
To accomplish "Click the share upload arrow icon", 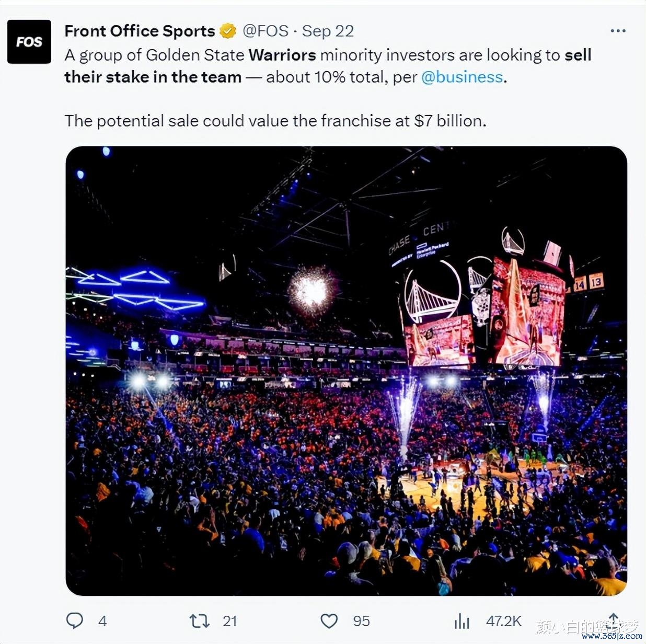I will 614,619.
